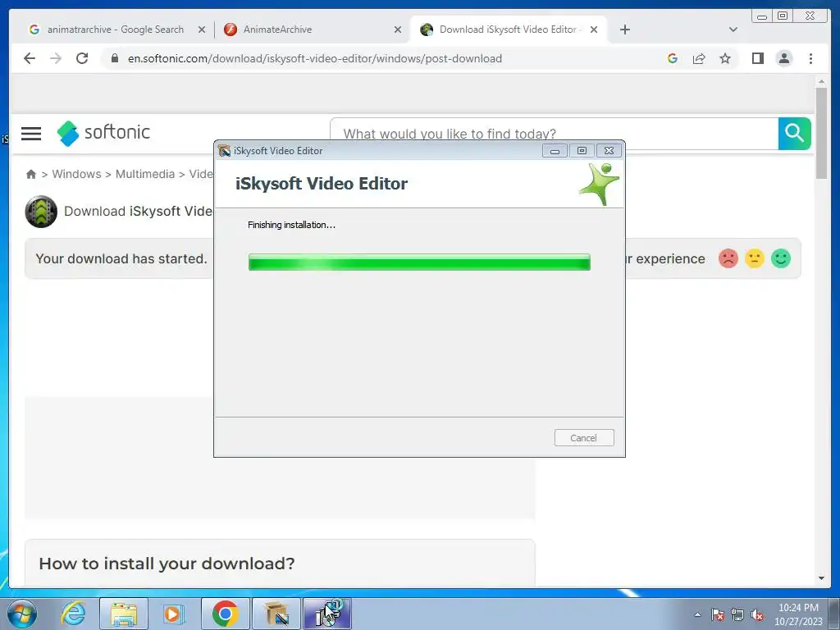840x630 pixels.
Task: Rate experience with yellow neutral face
Action: 755,258
